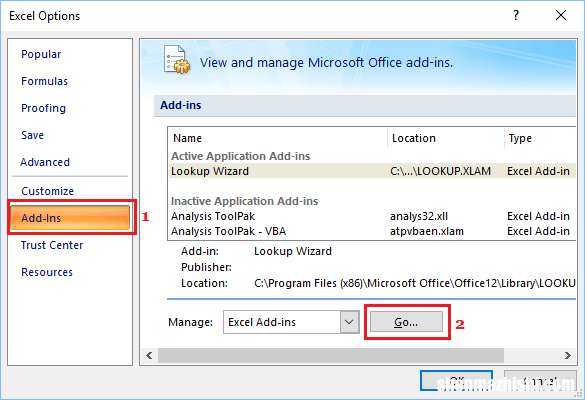Click the left scroll arrow
The width and height of the screenshot is (585, 400).
pyautogui.click(x=149, y=355)
